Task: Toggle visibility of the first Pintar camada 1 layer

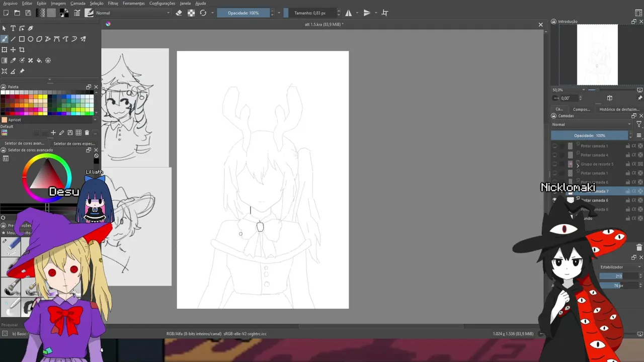Action: pos(555,146)
